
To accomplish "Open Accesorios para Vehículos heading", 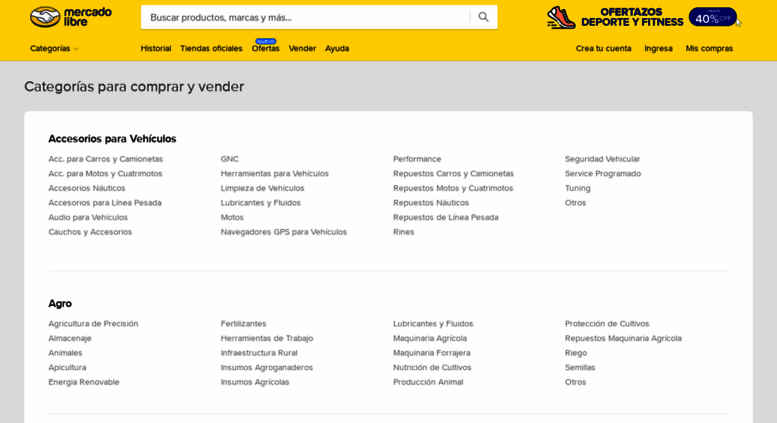I will coord(112,139).
